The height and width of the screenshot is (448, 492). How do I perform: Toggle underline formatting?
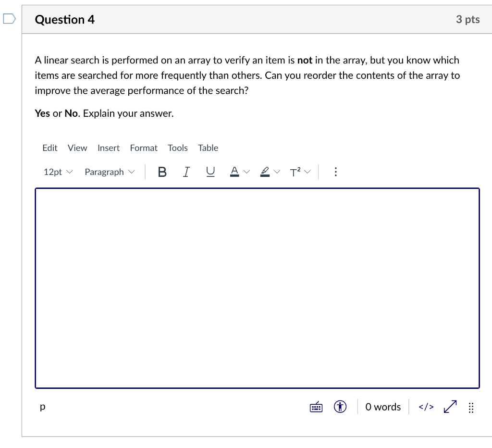point(210,172)
